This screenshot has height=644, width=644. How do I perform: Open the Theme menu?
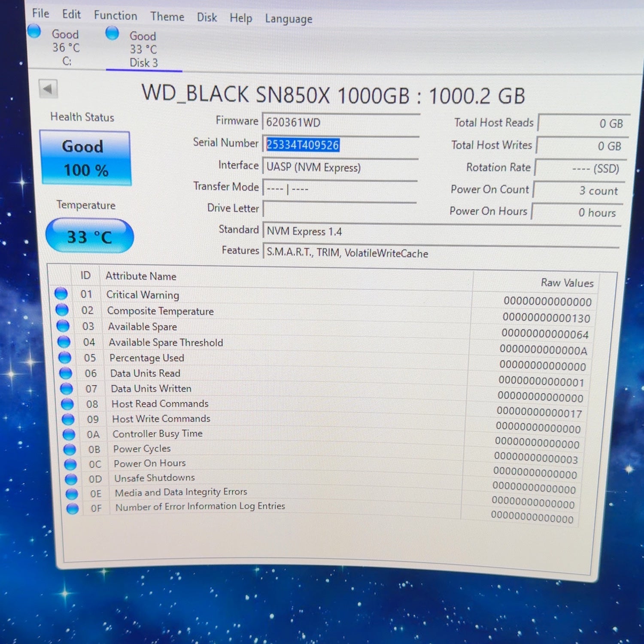click(x=167, y=17)
